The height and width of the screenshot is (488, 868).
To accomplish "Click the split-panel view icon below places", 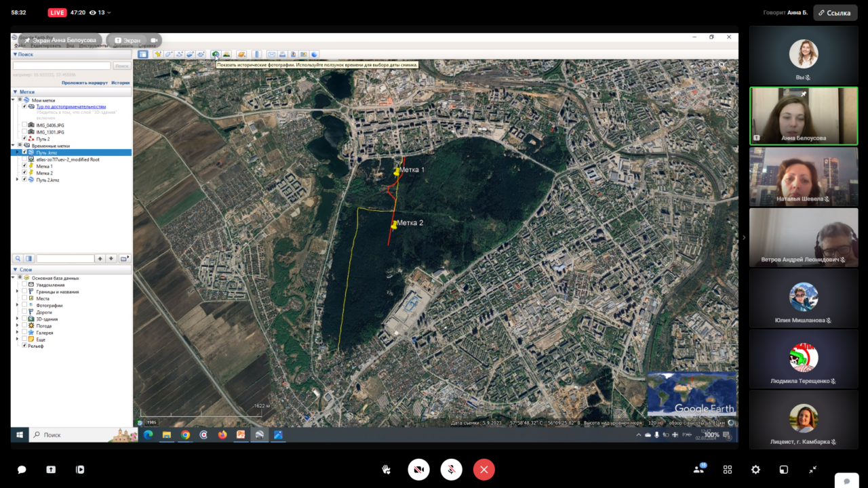I will [x=29, y=258].
